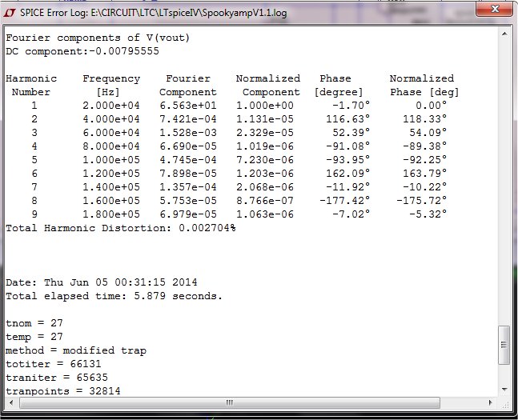Click phase value 162.09°
Screen dimensions: 518x420
tap(347, 174)
